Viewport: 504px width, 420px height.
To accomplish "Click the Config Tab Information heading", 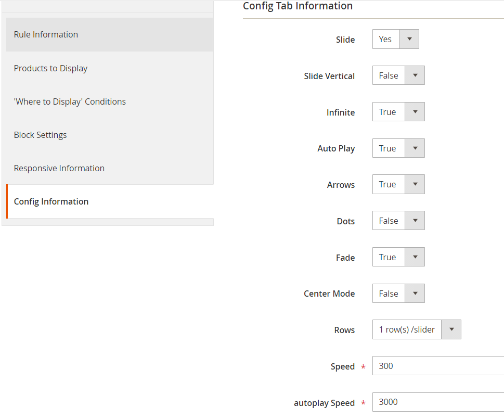I will 298,6.
